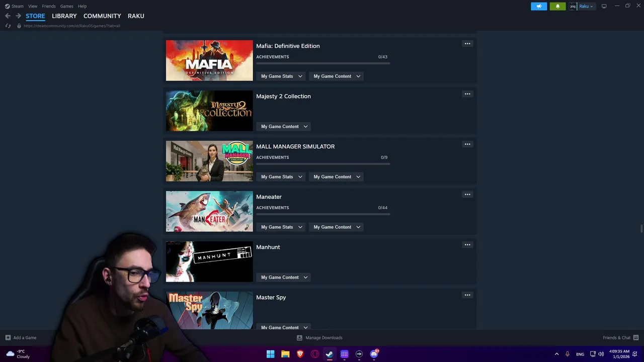Image resolution: width=644 pixels, height=362 pixels.
Task: Open options menu for Mafia: Definitive Edition
Action: (x=467, y=44)
